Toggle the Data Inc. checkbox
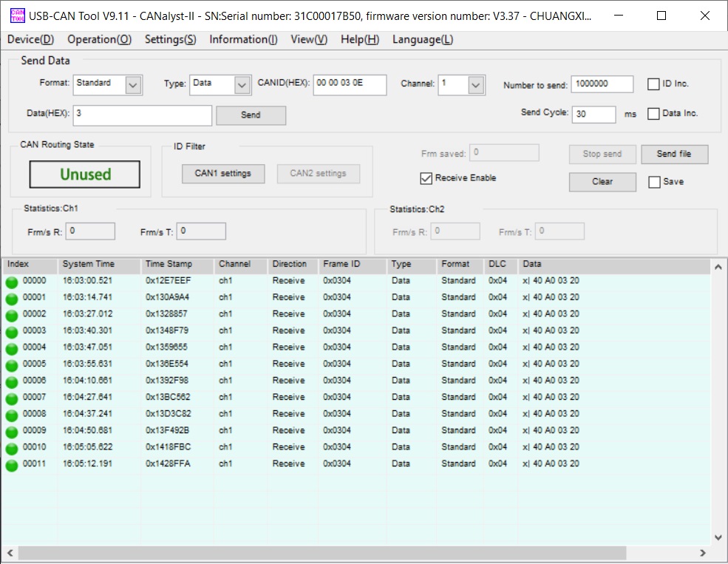Screen dimensions: 728x564 click(x=653, y=114)
